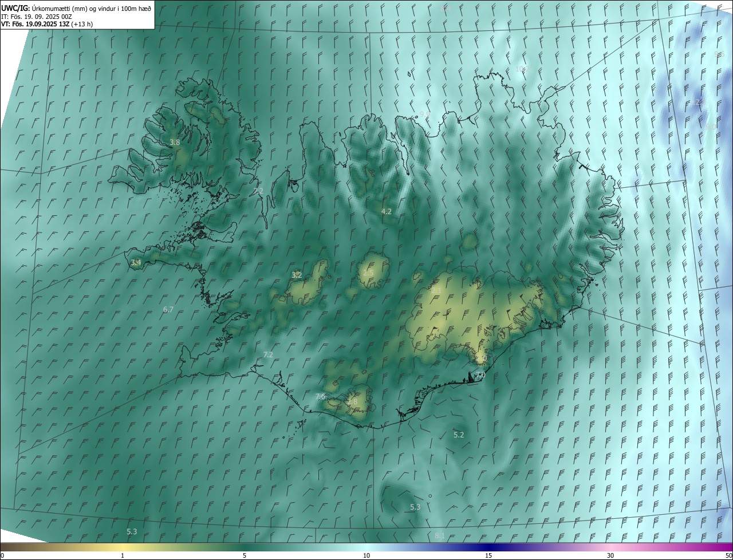Click the magenta end of the color scale

(x=724, y=547)
